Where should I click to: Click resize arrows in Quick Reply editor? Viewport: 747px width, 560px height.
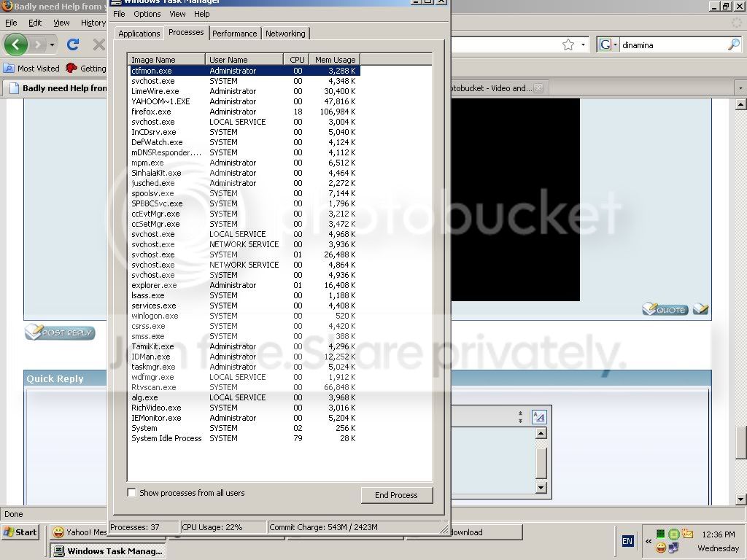coord(520,417)
